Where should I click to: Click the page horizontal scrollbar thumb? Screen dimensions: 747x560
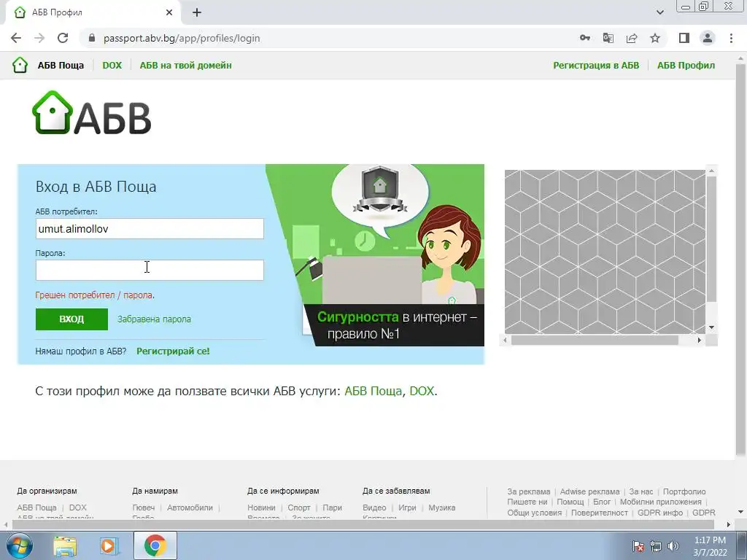coord(362,525)
